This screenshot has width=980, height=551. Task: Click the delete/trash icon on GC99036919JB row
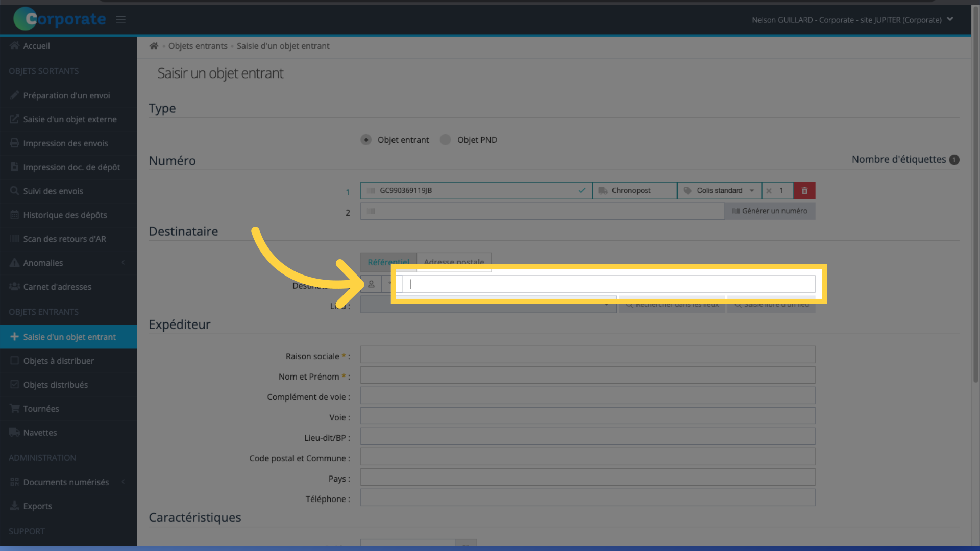tap(804, 190)
